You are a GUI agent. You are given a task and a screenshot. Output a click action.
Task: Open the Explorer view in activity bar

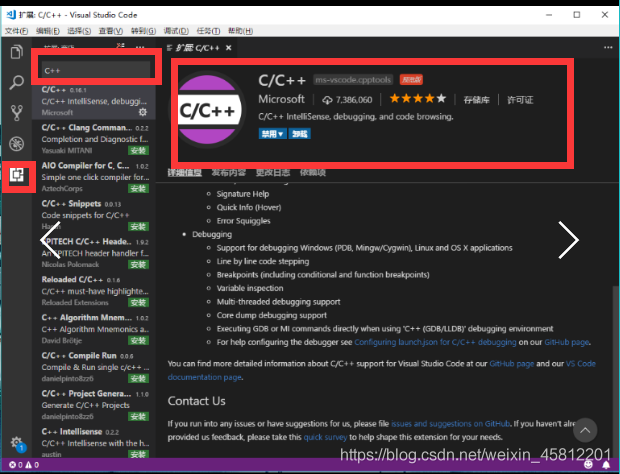(x=17, y=52)
